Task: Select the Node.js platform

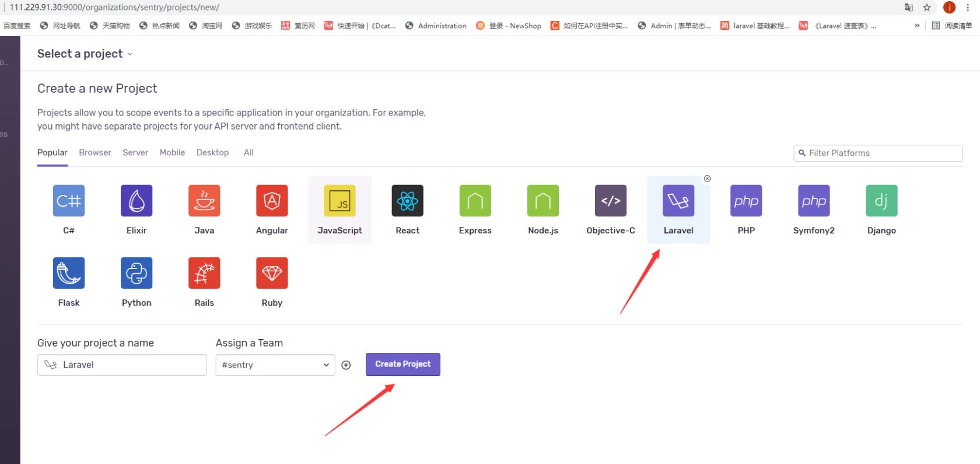Action: pyautogui.click(x=542, y=201)
